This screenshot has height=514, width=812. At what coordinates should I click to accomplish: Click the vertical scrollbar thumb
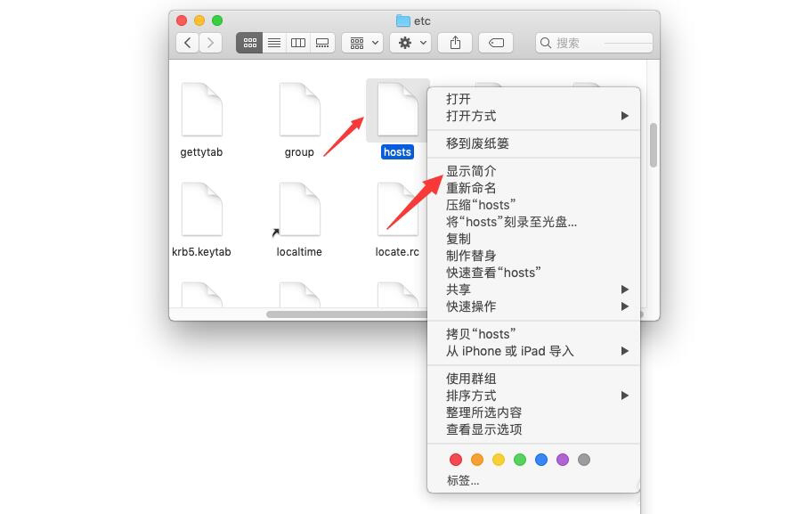(x=654, y=145)
